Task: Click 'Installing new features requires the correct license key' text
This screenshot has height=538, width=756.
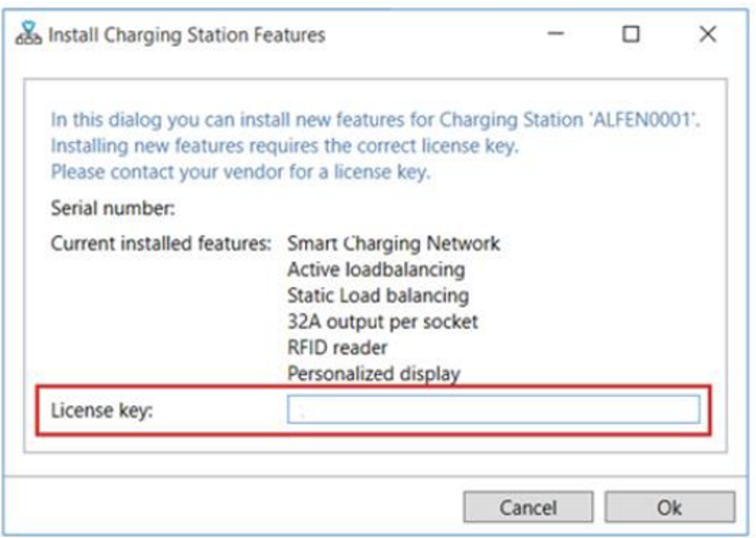Action: (285, 147)
